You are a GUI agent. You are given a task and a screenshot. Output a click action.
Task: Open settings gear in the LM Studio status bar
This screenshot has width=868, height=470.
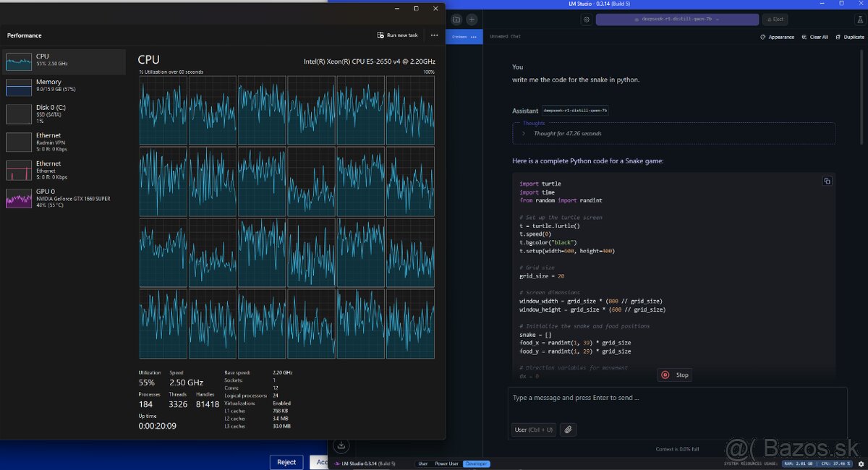coord(861,463)
